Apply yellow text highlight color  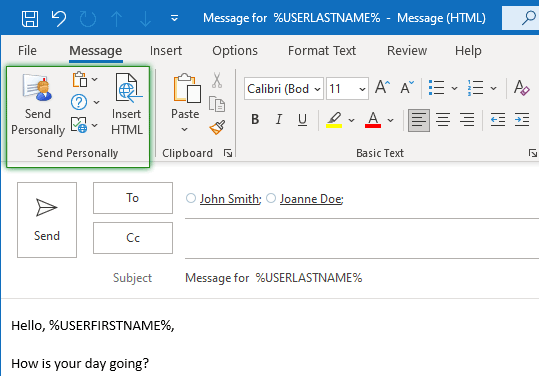(334, 120)
